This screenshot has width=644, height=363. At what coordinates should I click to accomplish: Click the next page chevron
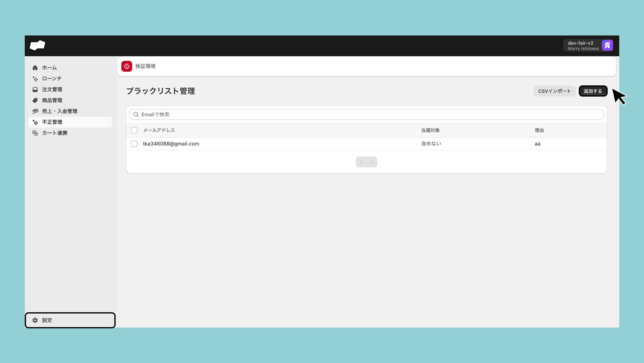pyautogui.click(x=372, y=162)
